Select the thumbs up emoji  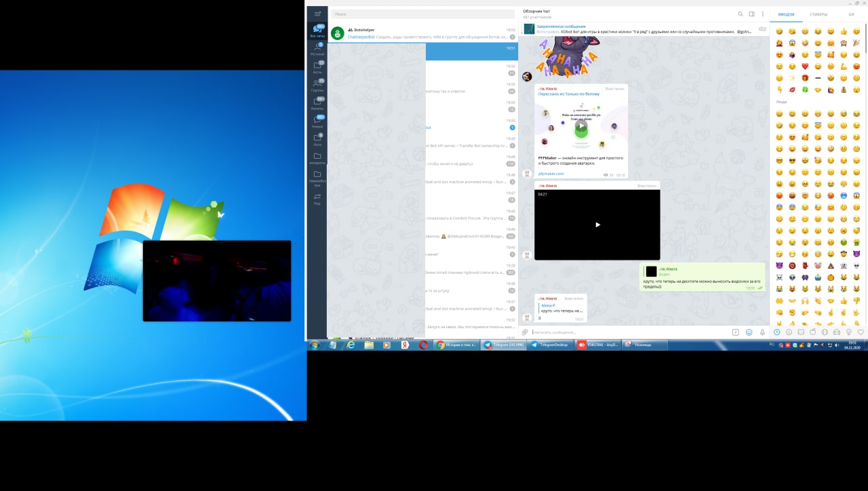point(844,31)
